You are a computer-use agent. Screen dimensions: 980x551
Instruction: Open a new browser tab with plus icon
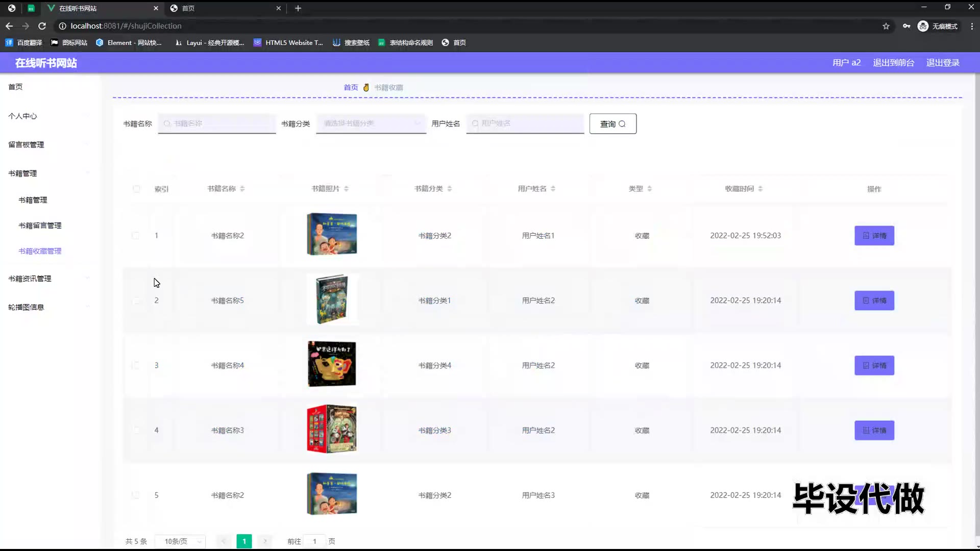click(x=298, y=8)
